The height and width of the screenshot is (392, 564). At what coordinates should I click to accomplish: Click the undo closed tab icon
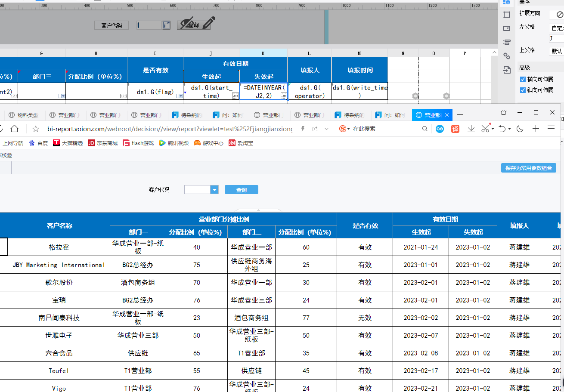(502, 129)
